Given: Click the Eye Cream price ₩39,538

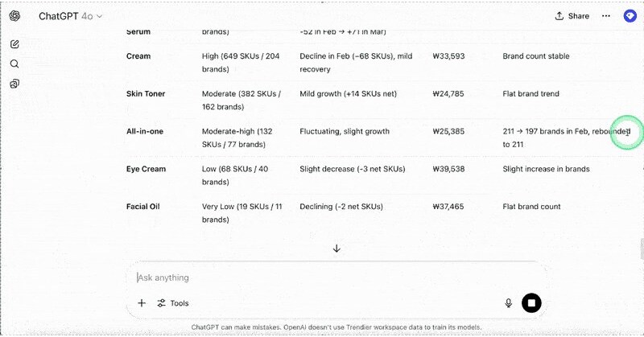Looking at the screenshot, I should pos(448,169).
